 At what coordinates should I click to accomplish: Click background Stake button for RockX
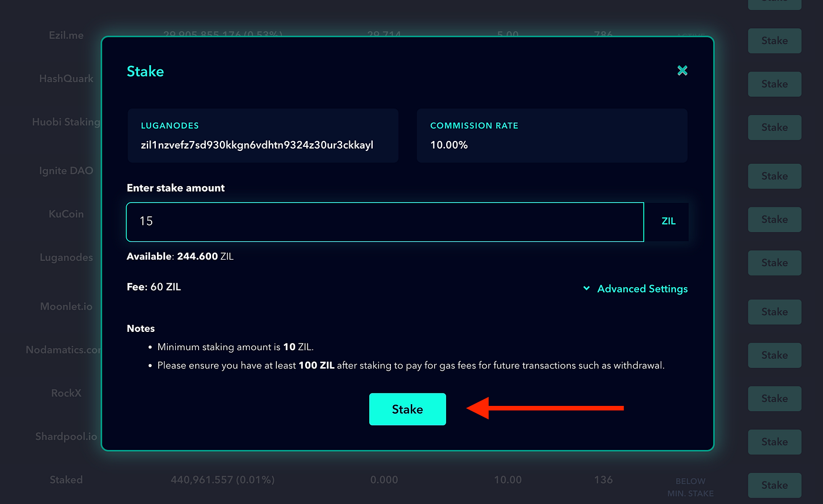774,399
